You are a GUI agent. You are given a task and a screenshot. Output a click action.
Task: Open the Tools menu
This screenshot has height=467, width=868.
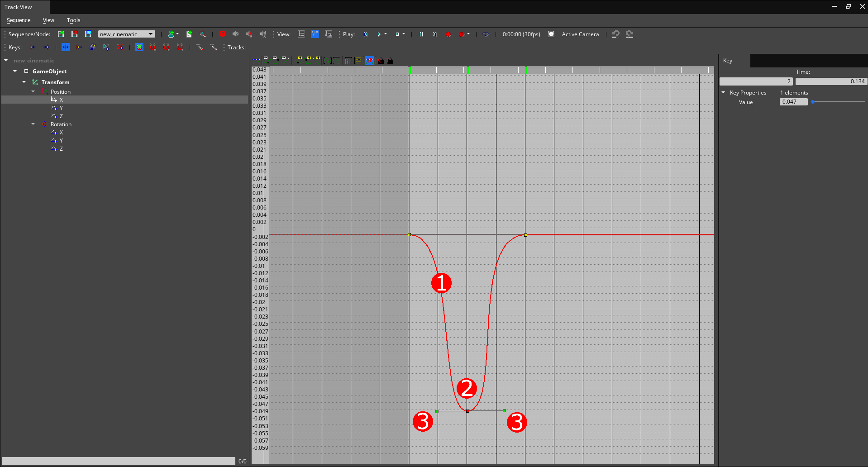click(x=73, y=20)
